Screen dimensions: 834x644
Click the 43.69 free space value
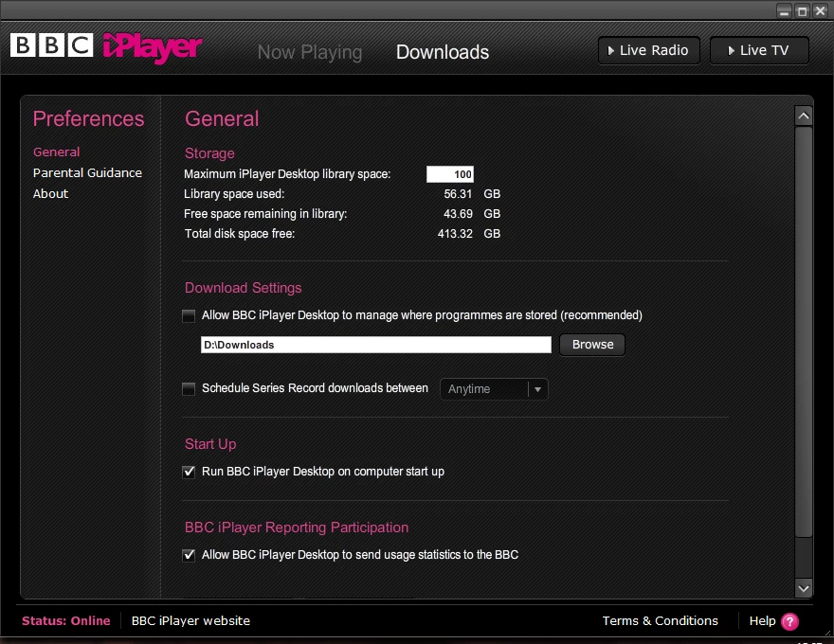pos(458,214)
